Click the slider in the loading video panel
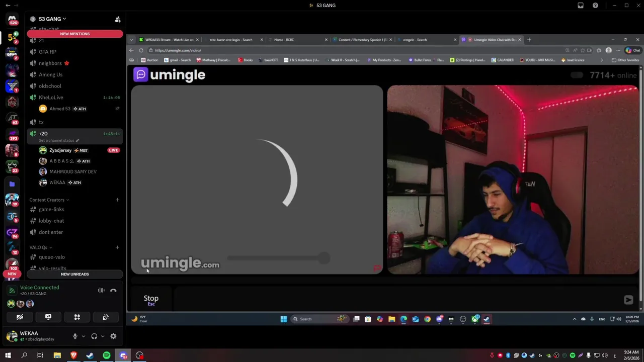The height and width of the screenshot is (362, 644). tap(278, 258)
